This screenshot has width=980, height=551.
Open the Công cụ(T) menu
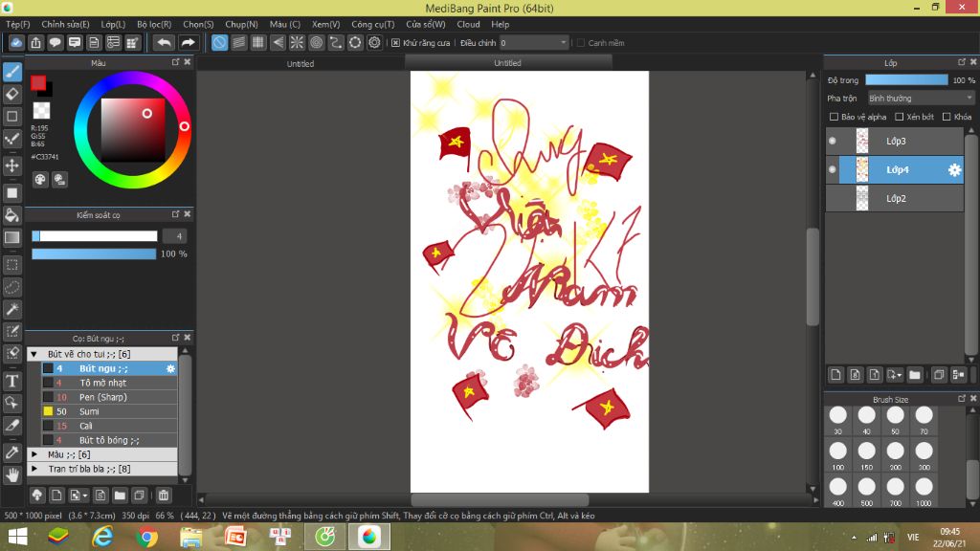click(x=372, y=24)
